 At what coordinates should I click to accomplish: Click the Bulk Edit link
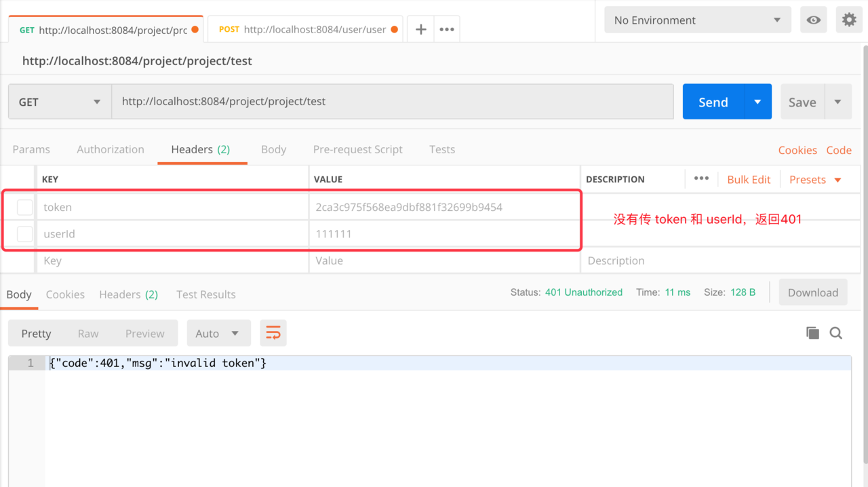tap(749, 180)
